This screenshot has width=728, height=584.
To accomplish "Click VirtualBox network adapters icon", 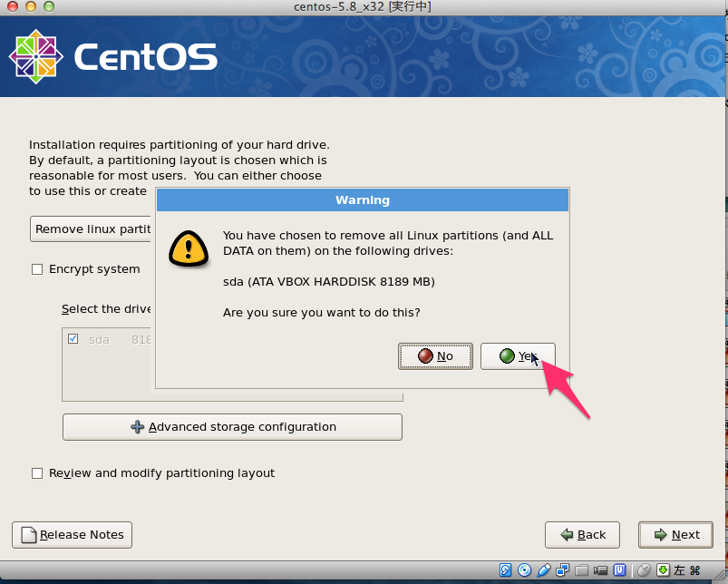I will tap(563, 570).
